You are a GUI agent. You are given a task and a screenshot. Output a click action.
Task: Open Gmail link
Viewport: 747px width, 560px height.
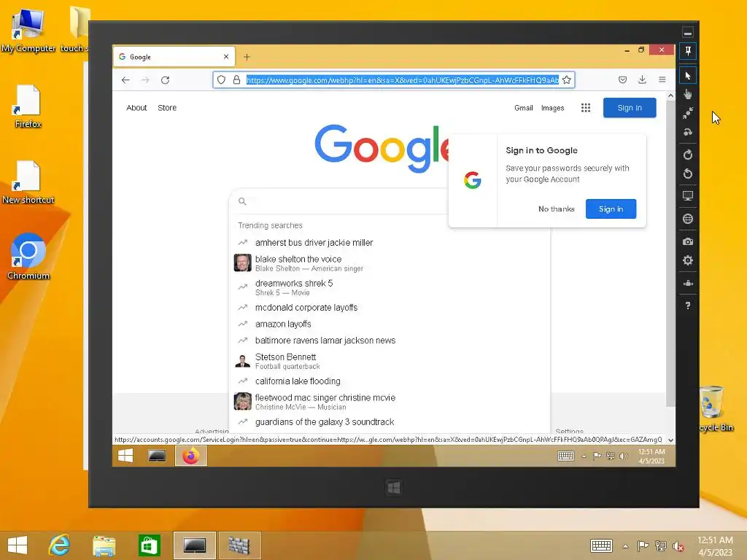pyautogui.click(x=524, y=108)
